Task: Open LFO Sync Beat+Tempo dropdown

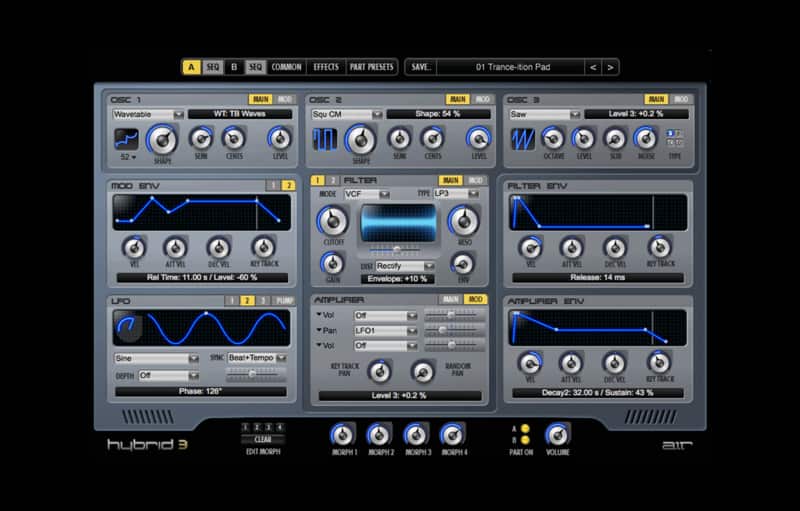Action: 257,359
